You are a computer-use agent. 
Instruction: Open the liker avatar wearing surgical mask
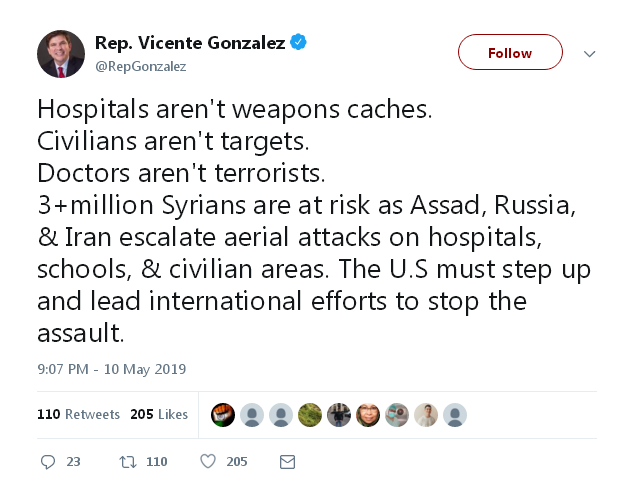click(397, 415)
